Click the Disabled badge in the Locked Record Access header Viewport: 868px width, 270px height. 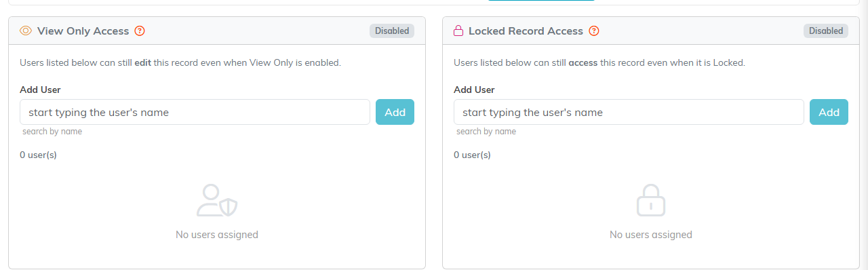click(826, 31)
